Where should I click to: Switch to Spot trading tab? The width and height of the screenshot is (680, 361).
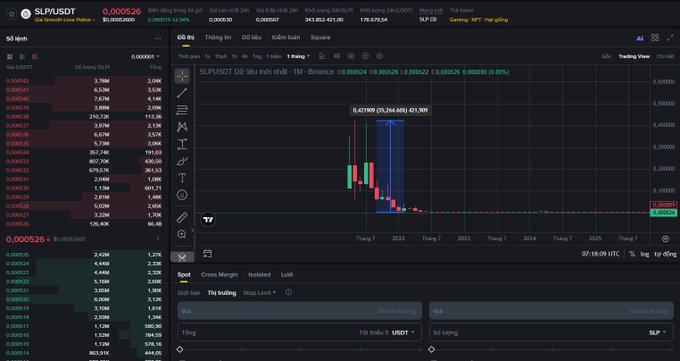(184, 275)
